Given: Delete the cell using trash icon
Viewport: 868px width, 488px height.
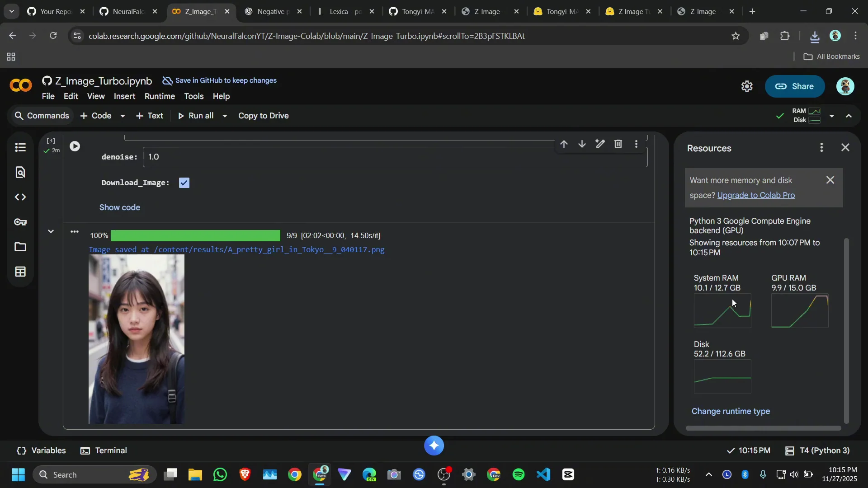Looking at the screenshot, I should tap(618, 144).
